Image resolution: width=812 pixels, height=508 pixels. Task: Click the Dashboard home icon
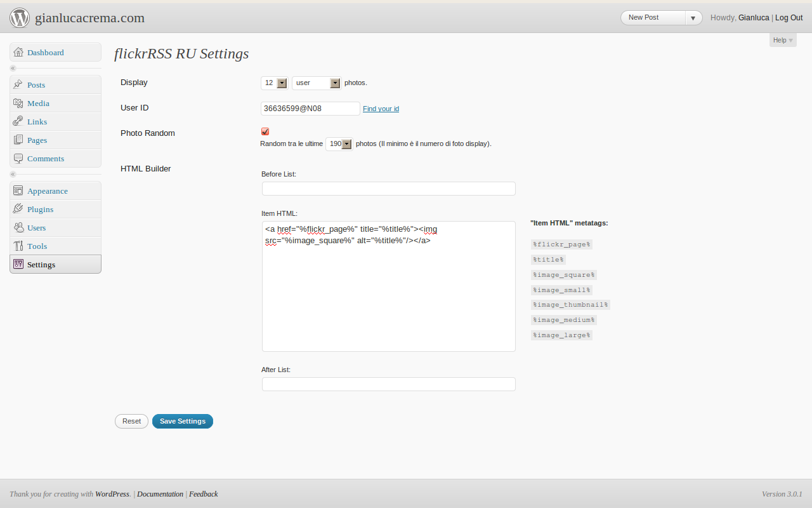(18, 53)
